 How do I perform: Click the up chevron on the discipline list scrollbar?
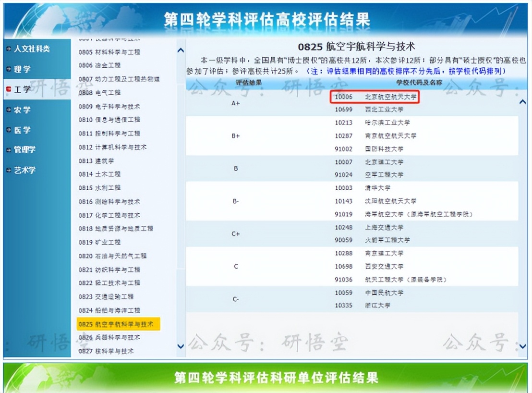[181, 49]
